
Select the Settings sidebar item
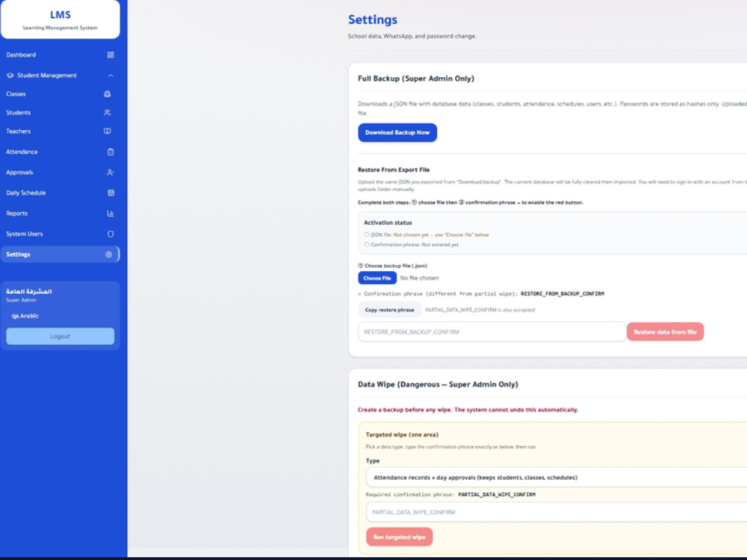pyautogui.click(x=60, y=255)
